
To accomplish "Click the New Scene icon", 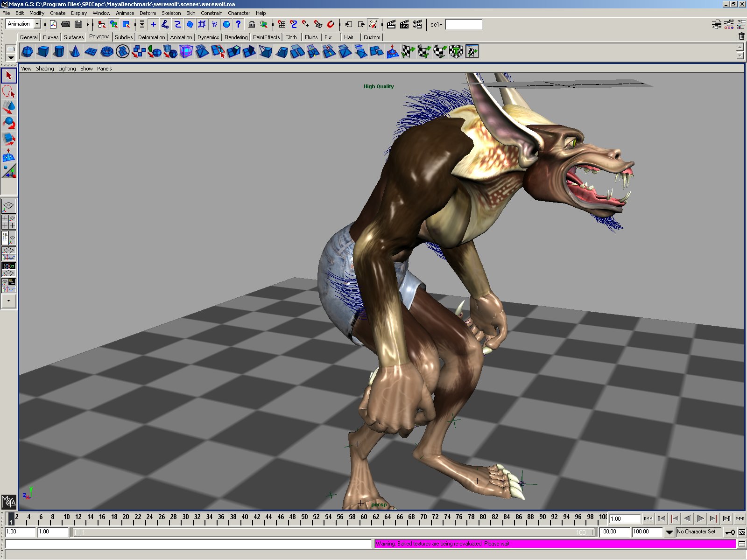I will click(x=53, y=24).
